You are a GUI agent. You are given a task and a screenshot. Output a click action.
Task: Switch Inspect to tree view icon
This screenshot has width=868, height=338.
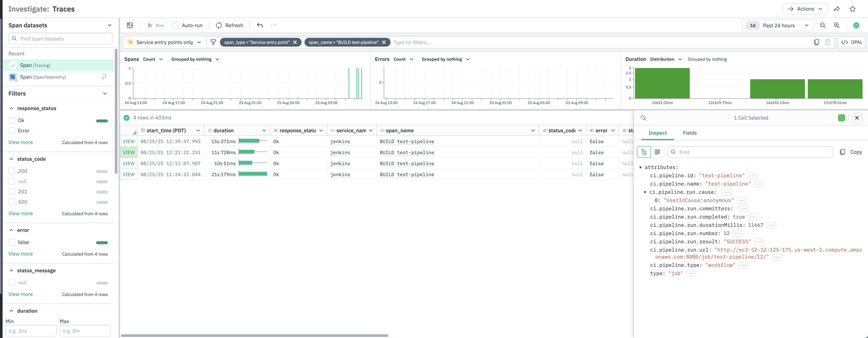643,152
